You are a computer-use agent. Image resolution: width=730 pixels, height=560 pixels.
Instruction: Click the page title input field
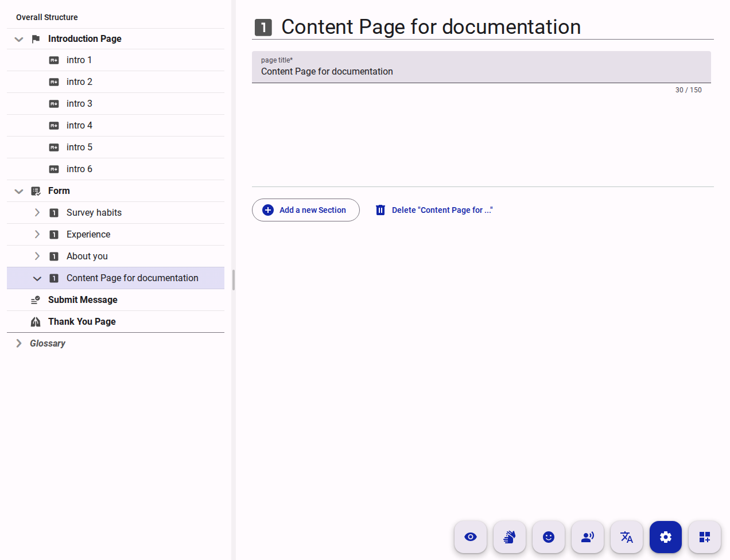tap(482, 67)
